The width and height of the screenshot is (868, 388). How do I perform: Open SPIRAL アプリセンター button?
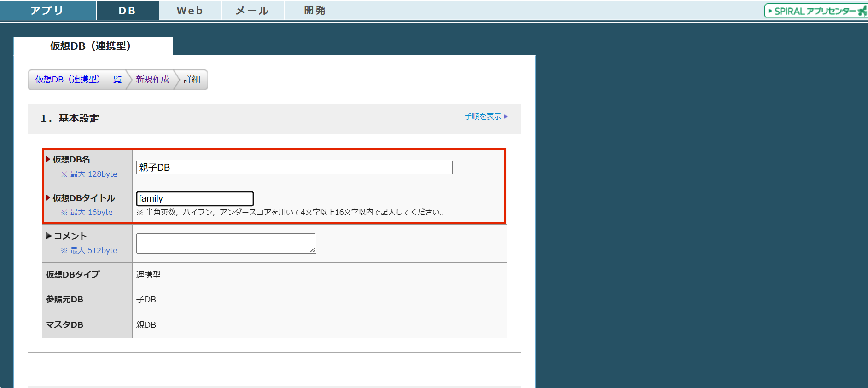[816, 11]
